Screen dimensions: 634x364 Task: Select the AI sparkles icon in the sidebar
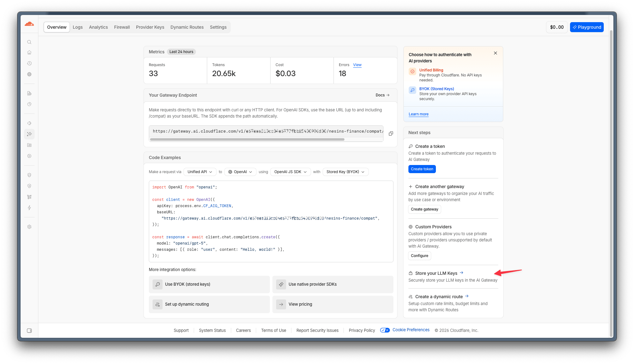pos(29,134)
